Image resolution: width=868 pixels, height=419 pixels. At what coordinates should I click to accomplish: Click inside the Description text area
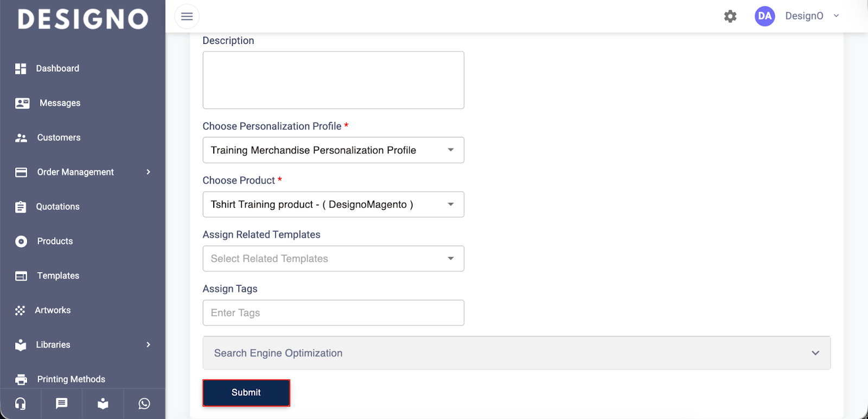coord(333,80)
